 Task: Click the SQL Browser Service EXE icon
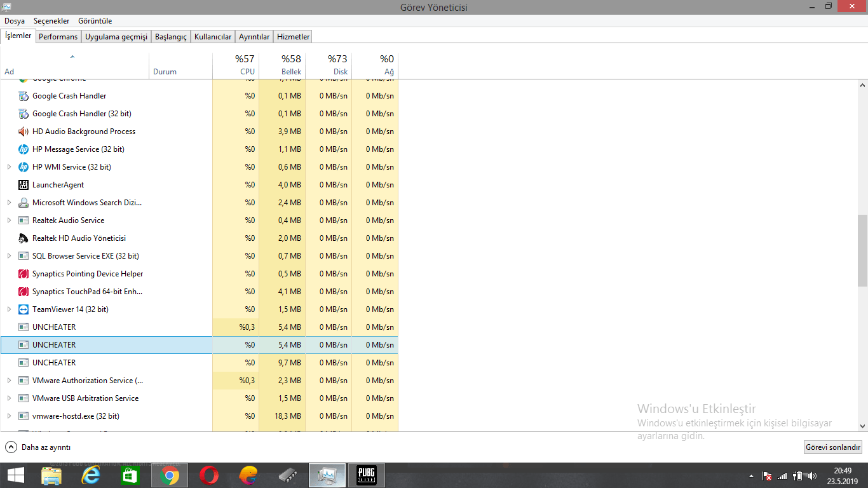pyautogui.click(x=24, y=256)
